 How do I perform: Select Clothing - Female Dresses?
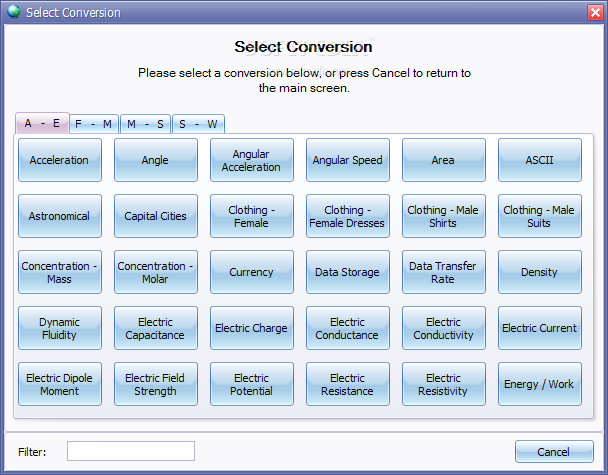tap(347, 216)
